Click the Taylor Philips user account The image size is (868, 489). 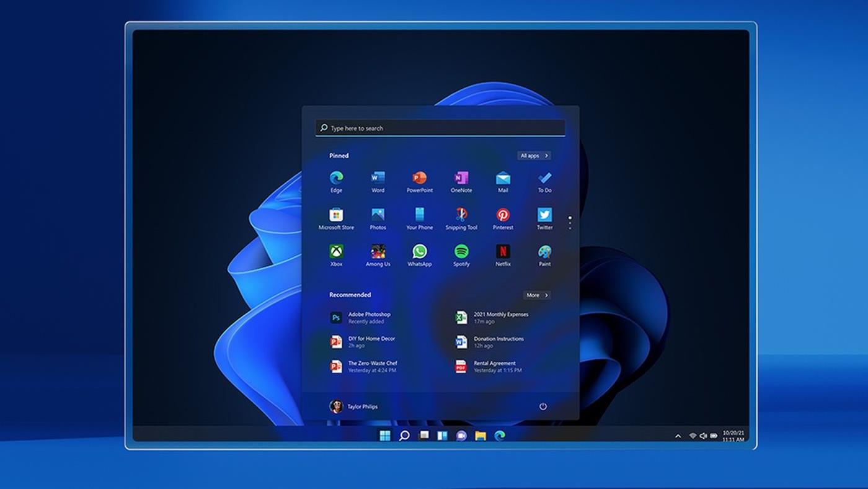[x=353, y=406]
